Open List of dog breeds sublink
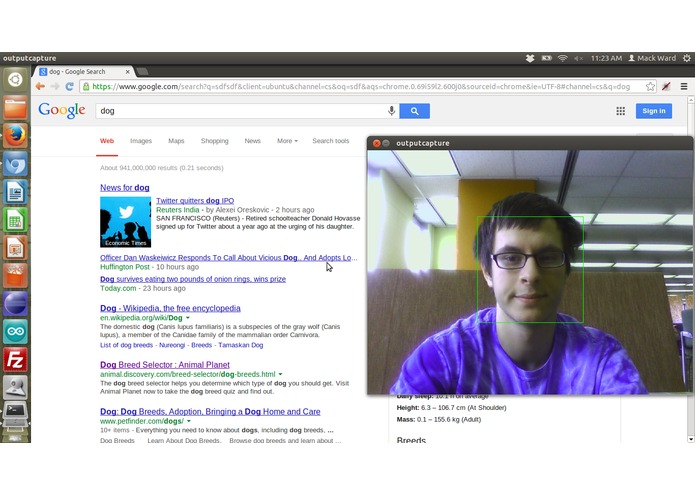 click(126, 345)
